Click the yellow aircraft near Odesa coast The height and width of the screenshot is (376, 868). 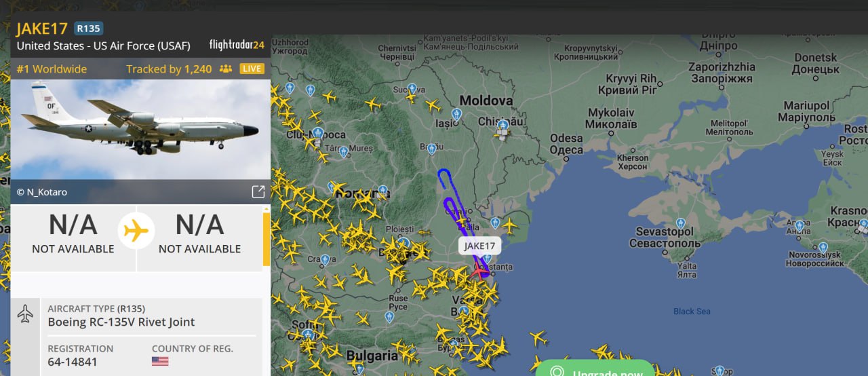click(509, 225)
